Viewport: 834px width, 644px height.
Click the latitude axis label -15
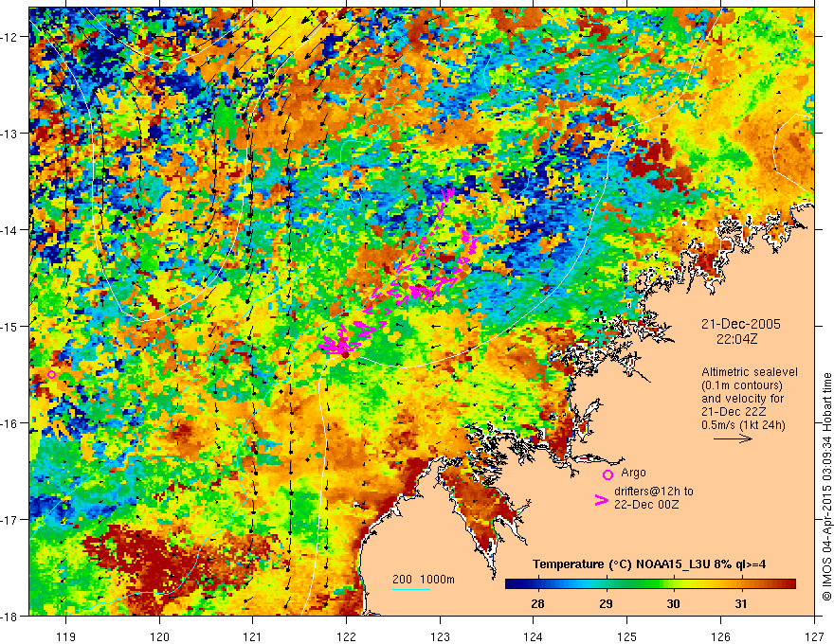pyautogui.click(x=9, y=326)
